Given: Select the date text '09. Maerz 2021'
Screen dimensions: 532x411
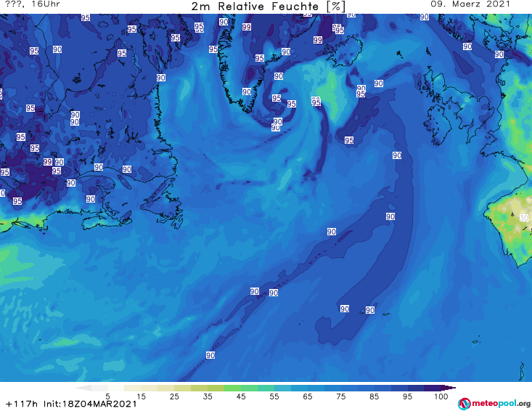Looking at the screenshot, I should (x=470, y=4).
